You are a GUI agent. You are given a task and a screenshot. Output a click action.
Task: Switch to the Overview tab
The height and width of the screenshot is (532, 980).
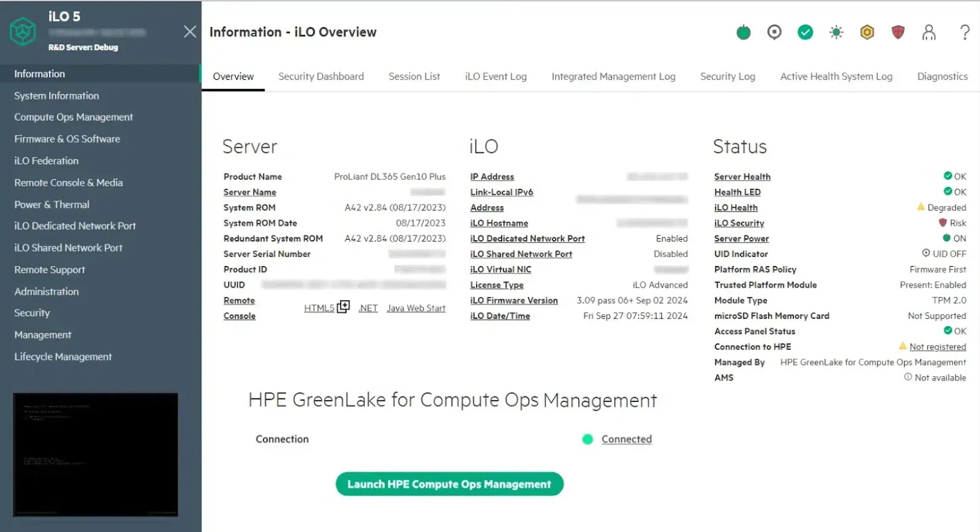pyautogui.click(x=233, y=77)
